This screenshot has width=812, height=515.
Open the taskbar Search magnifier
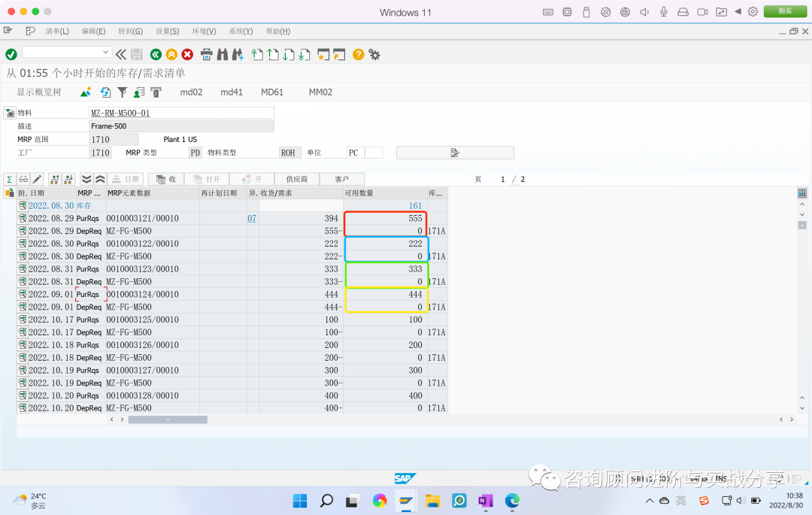tap(326, 501)
